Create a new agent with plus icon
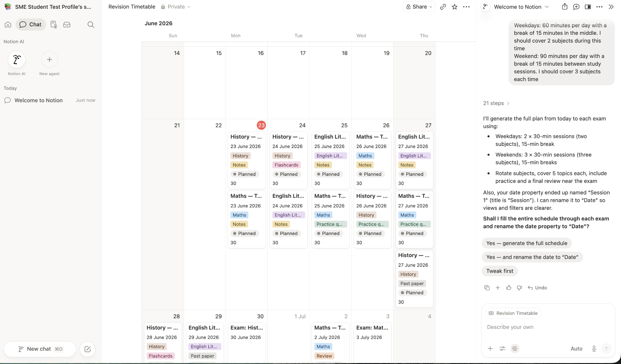The height and width of the screenshot is (364, 621). pyautogui.click(x=49, y=60)
